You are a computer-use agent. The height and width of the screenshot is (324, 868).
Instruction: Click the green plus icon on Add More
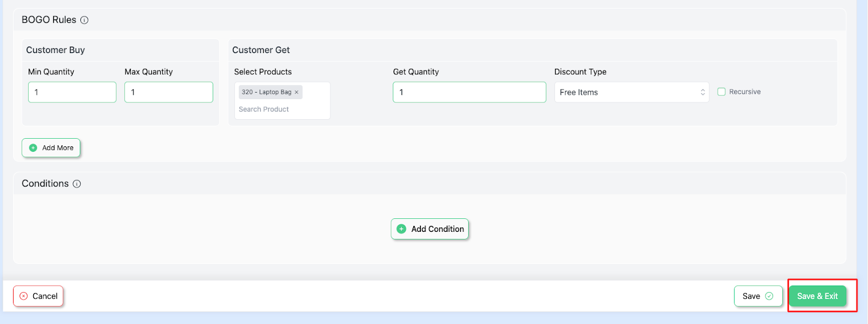click(x=33, y=148)
